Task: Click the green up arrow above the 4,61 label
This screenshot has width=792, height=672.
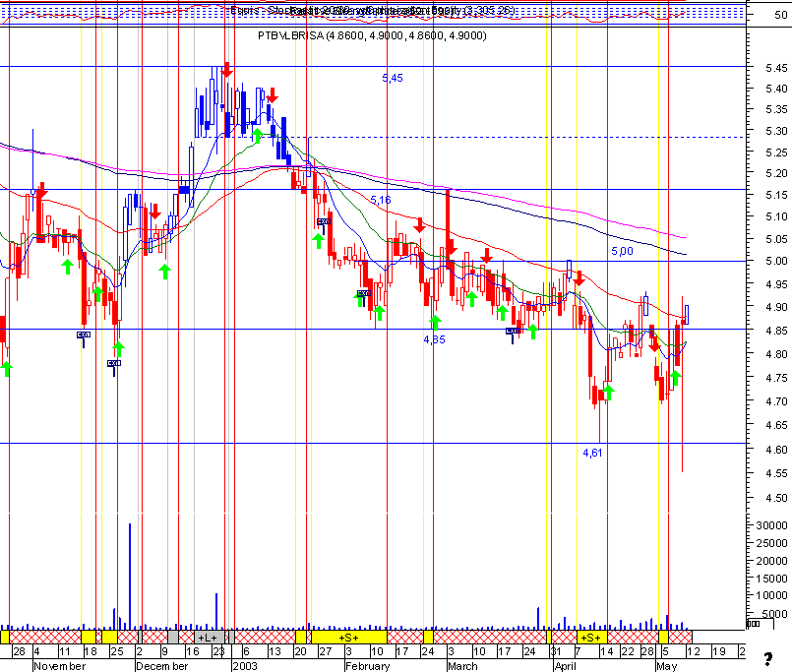Action: [x=608, y=393]
